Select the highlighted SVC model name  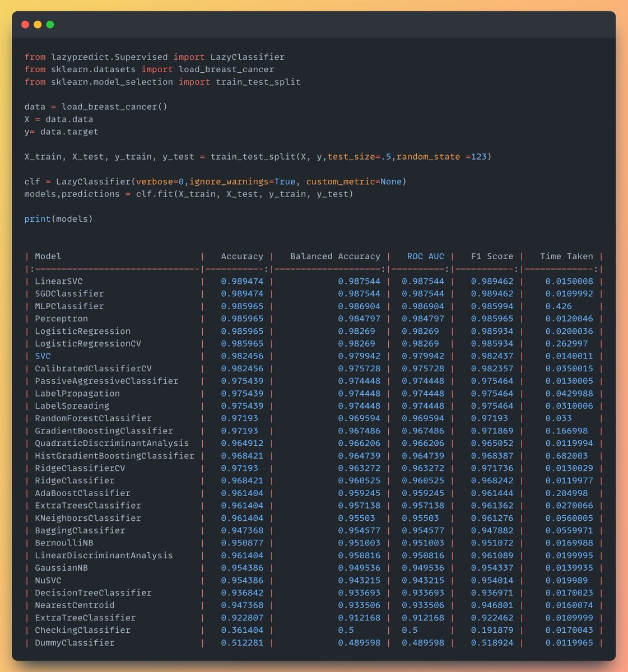tap(43, 356)
